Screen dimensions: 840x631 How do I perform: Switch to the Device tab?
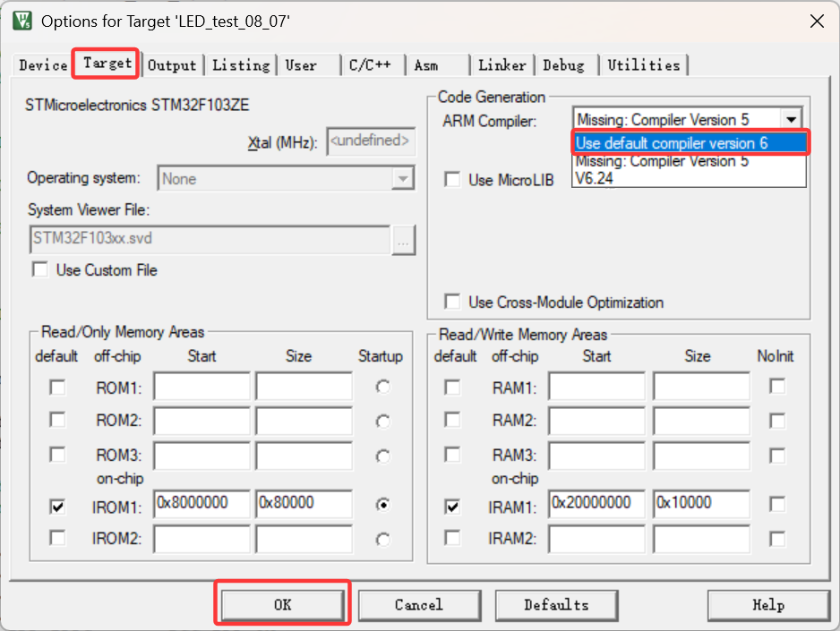click(x=43, y=65)
